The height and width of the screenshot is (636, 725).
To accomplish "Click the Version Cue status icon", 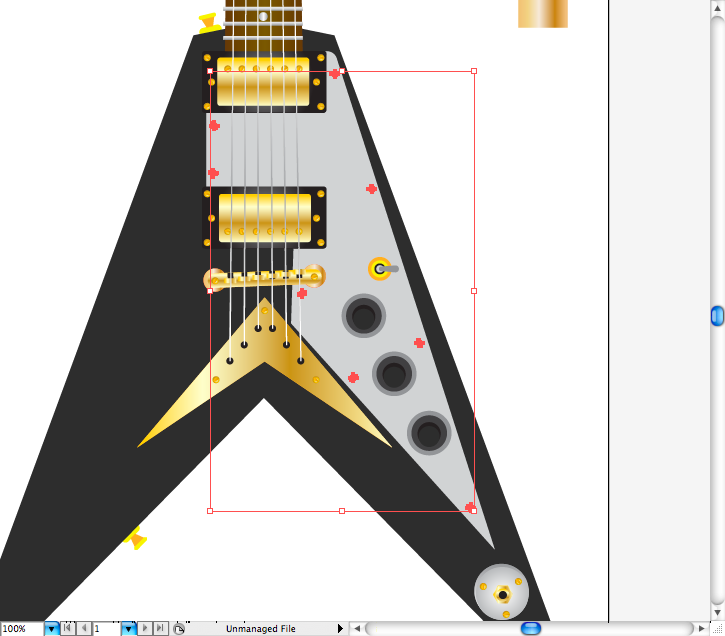I will pyautogui.click(x=178, y=629).
